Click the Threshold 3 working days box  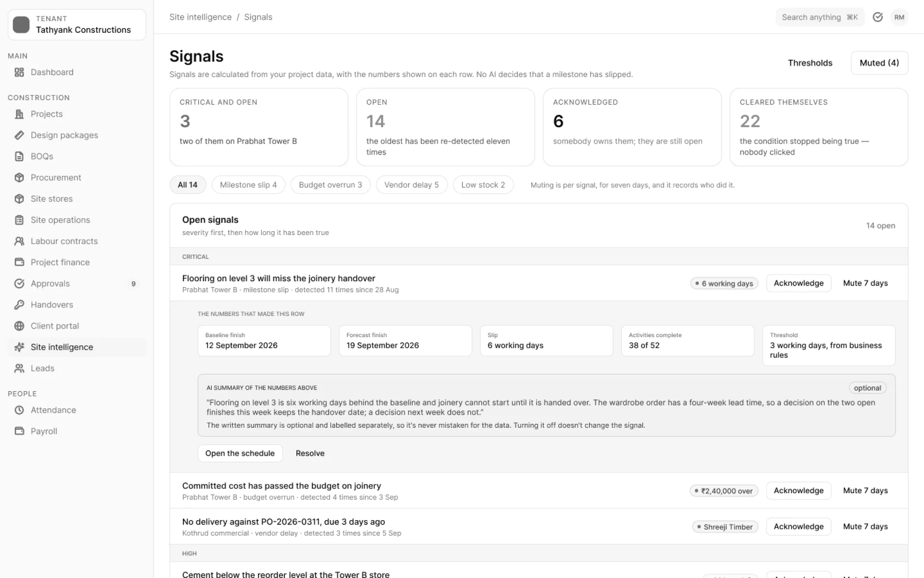click(829, 346)
